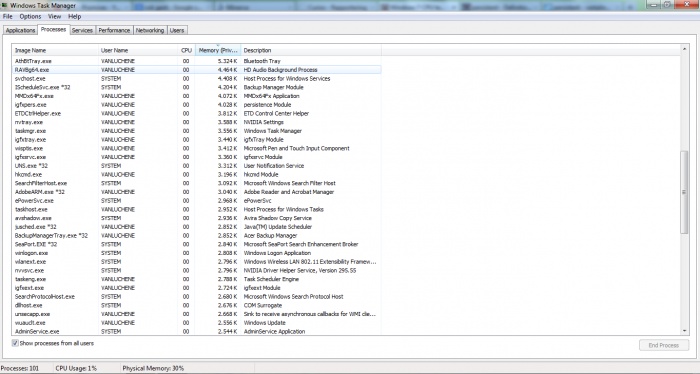Image resolution: width=700 pixels, height=374 pixels.
Task: Select the jusched.exe *32 process row
Action: (197, 227)
